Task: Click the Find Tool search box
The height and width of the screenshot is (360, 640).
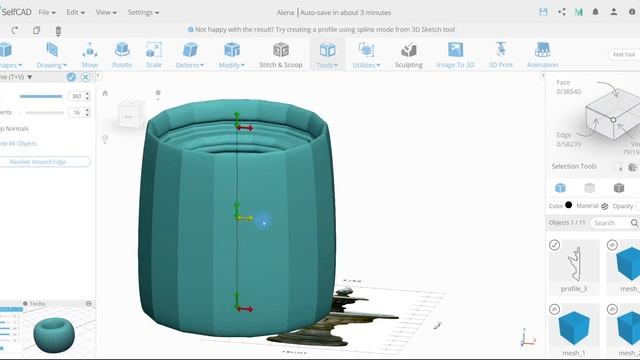Action: pos(624,54)
